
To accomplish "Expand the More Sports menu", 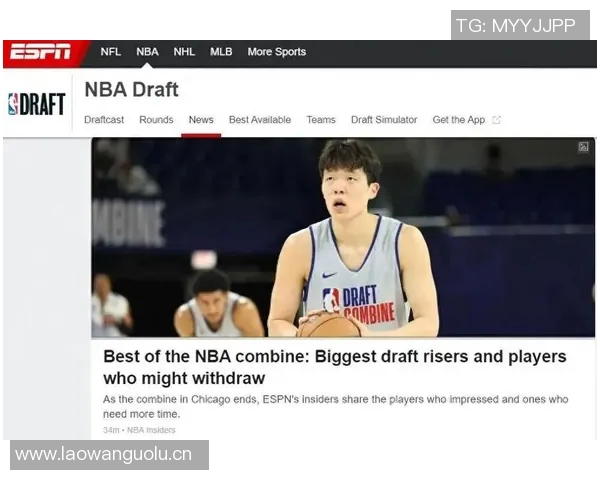I will click(276, 52).
